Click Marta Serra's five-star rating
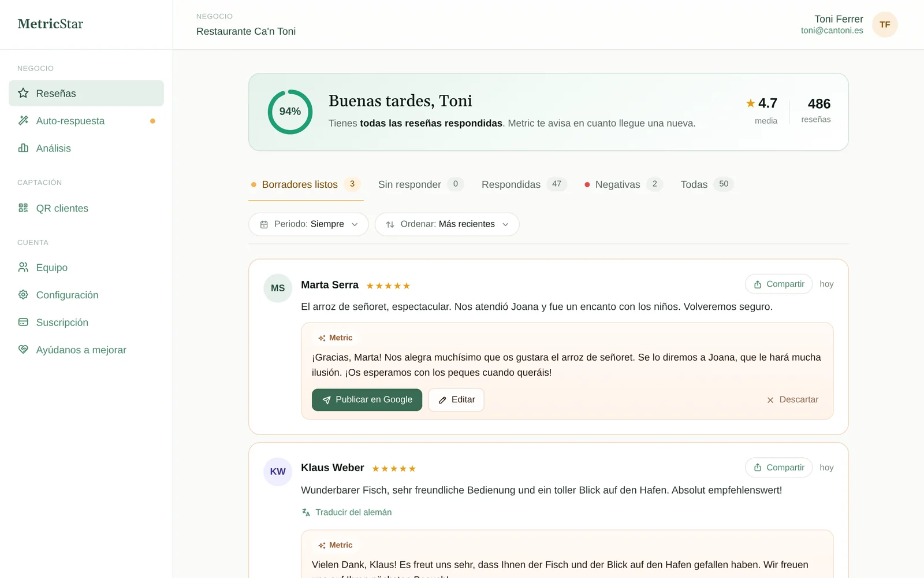Viewport: 924px width, 578px height. pos(388,286)
